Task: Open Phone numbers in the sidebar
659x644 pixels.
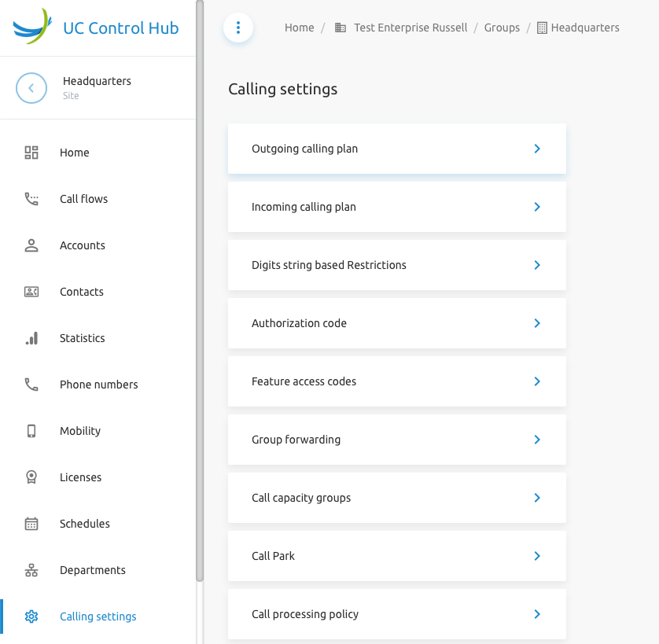Action: click(98, 385)
